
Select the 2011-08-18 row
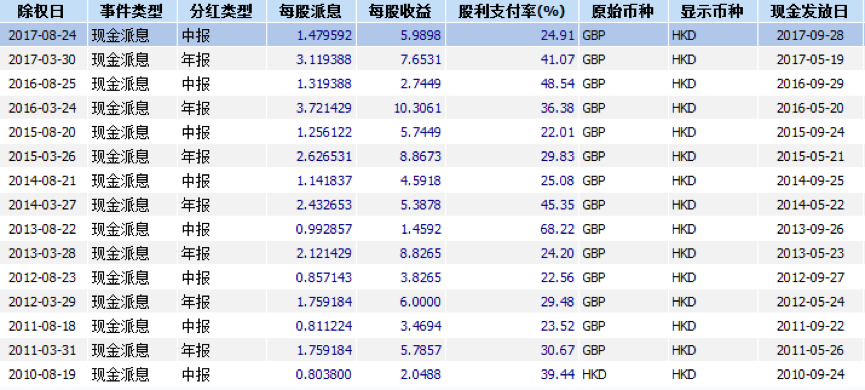tap(432, 325)
